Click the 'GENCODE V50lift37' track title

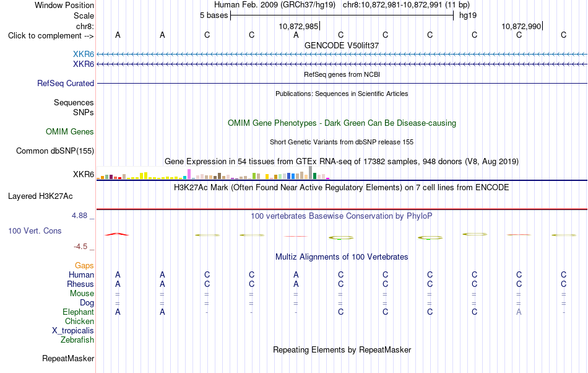point(342,45)
